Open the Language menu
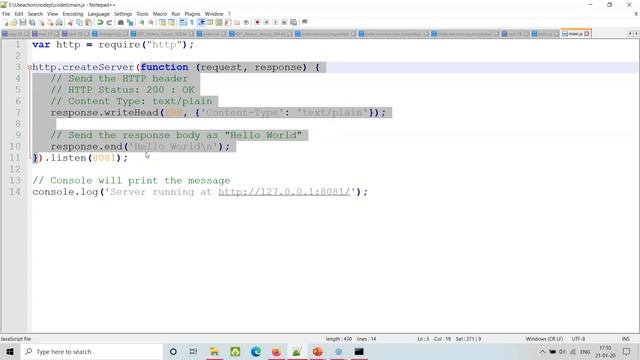 [98, 14]
